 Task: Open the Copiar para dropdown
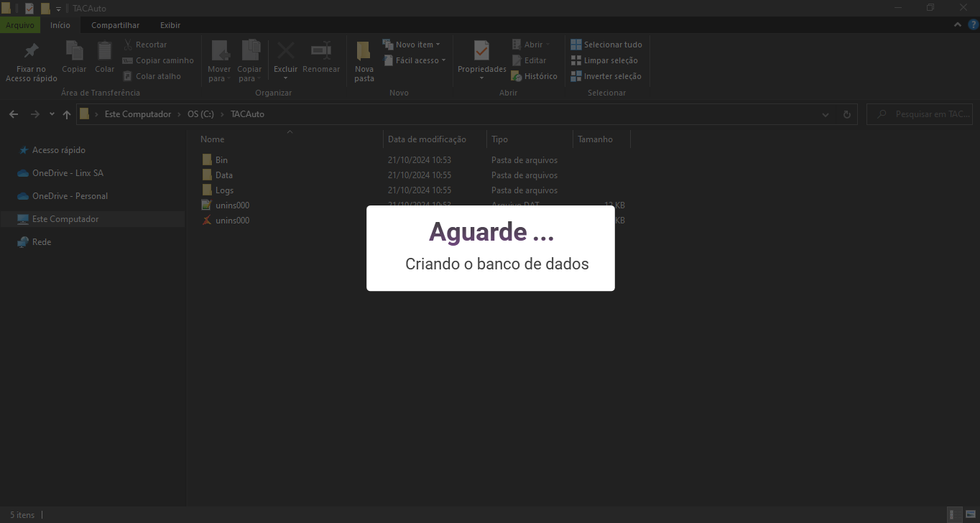point(250,74)
